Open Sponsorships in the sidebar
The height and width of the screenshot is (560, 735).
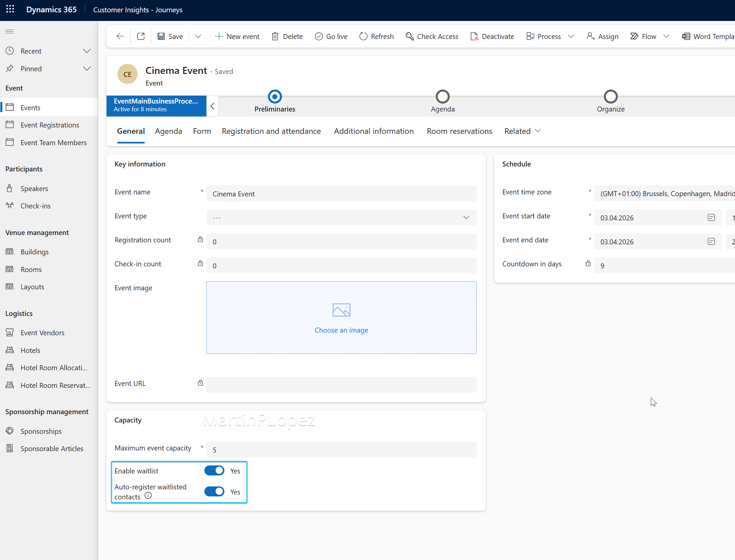click(41, 431)
